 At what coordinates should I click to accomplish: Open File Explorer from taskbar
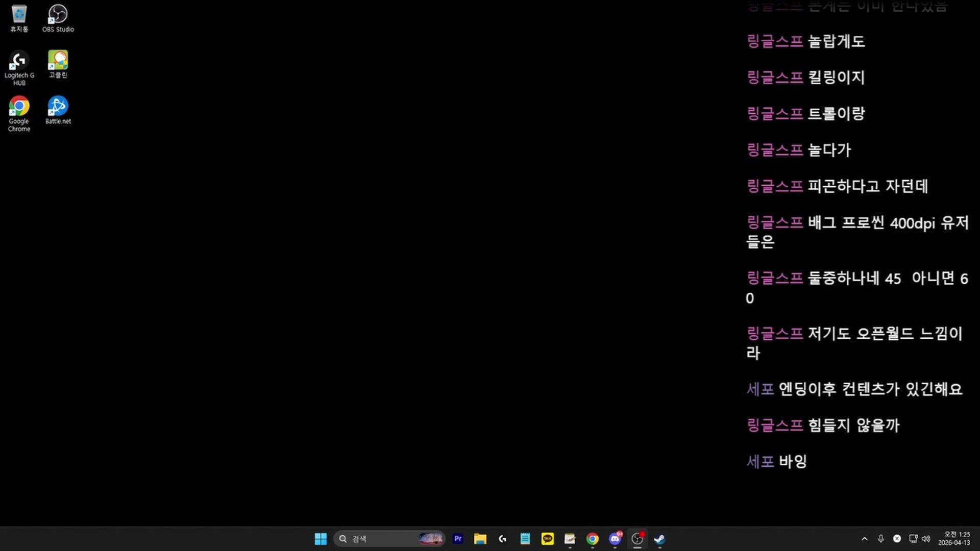[x=480, y=539]
